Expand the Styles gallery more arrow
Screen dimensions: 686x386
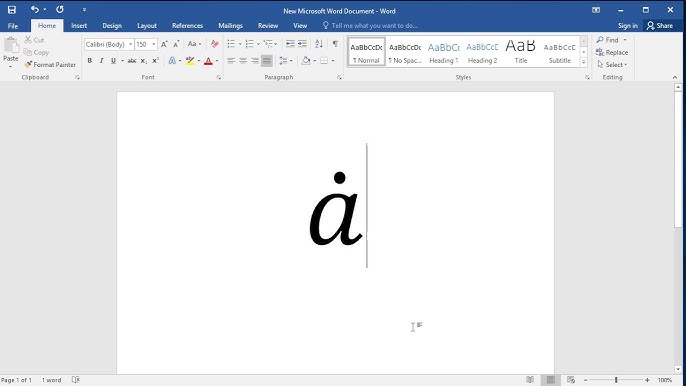pos(584,62)
